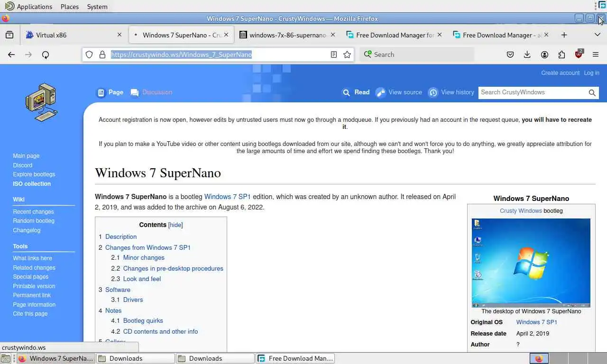
Task: Click the Log in link
Action: pyautogui.click(x=591, y=73)
